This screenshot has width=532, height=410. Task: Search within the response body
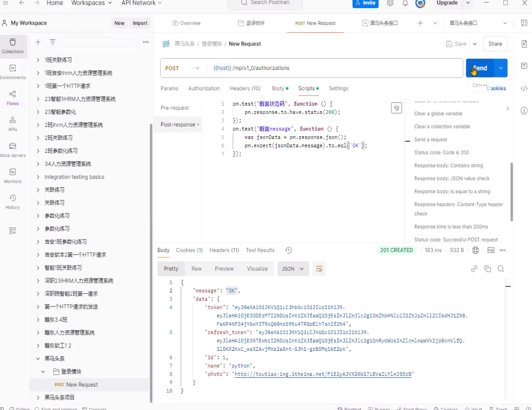coord(501,269)
